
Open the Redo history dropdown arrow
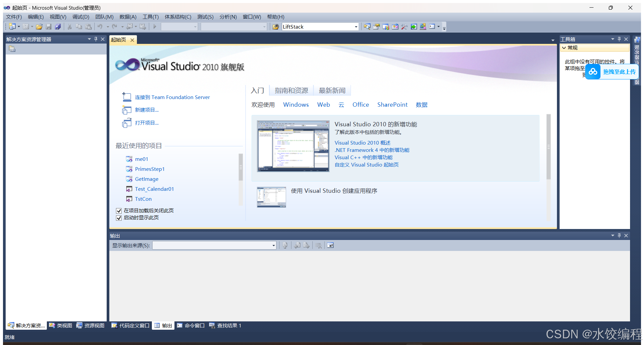[122, 27]
